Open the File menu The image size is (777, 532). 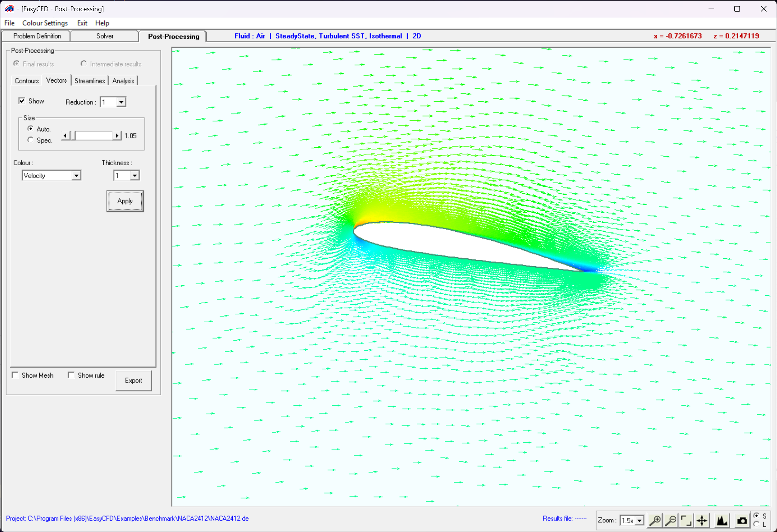coord(9,23)
